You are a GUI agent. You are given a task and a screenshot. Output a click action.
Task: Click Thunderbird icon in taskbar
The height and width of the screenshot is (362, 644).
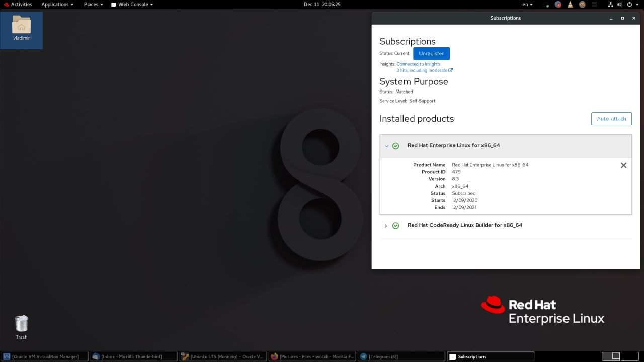click(96, 356)
